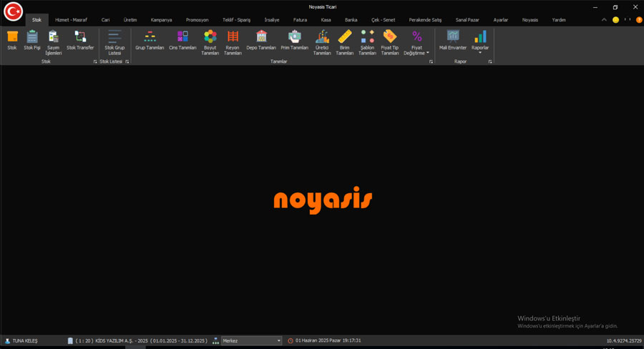
Task: Restore down the Noyasis Ticari window
Action: point(615,7)
